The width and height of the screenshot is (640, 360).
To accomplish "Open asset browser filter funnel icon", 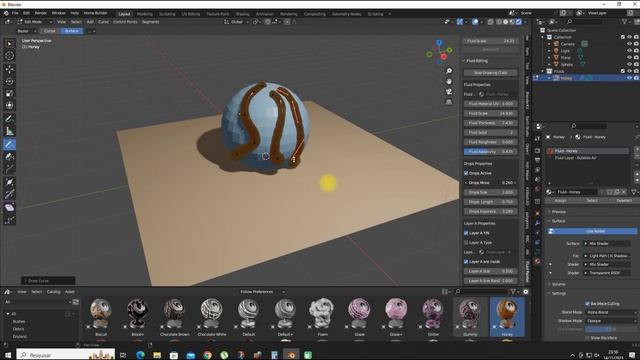I will coord(513,291).
